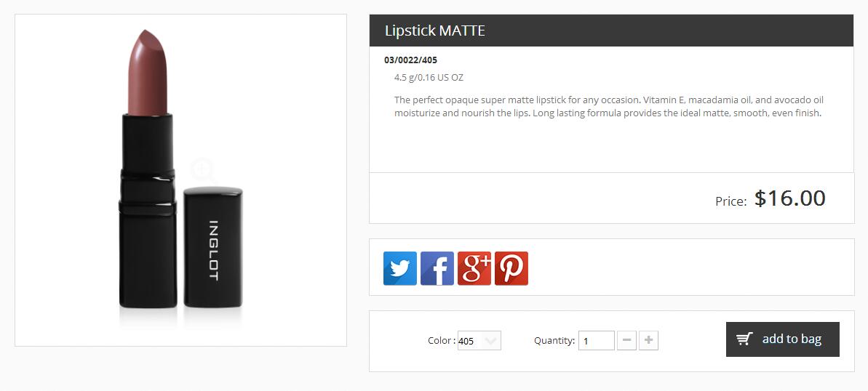The image size is (868, 391).
Task: Share product on Facebook
Action: [437, 268]
